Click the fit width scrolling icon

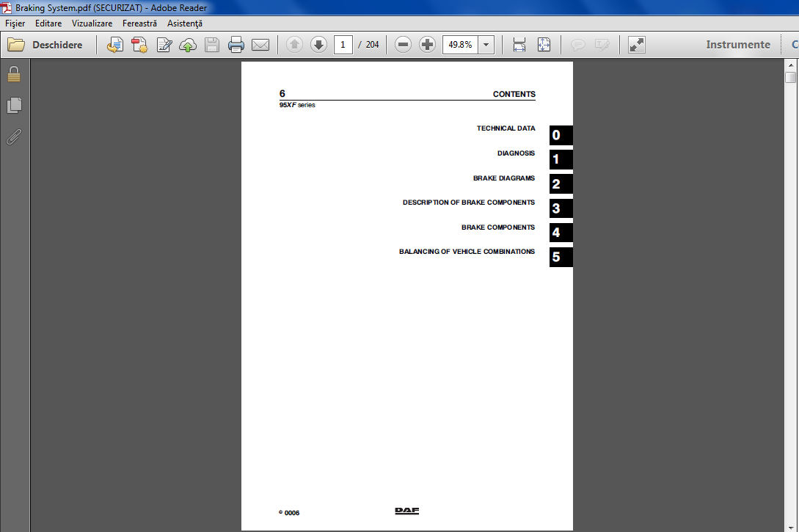(x=519, y=45)
